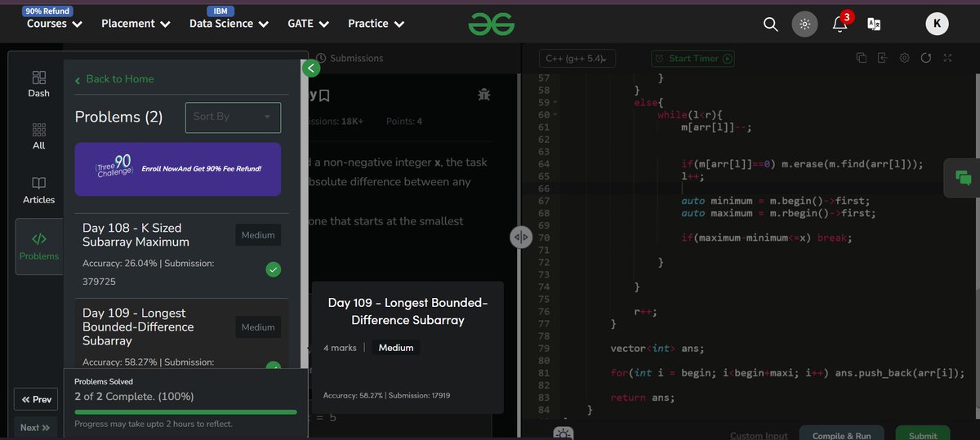
Task: Toggle fullscreen editor icon
Action: (x=947, y=58)
